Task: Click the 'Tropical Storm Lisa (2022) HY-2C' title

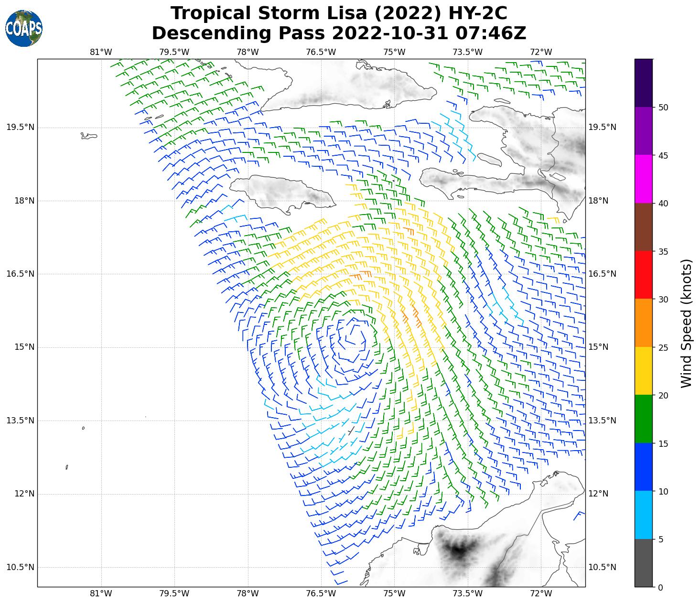Action: [x=339, y=13]
